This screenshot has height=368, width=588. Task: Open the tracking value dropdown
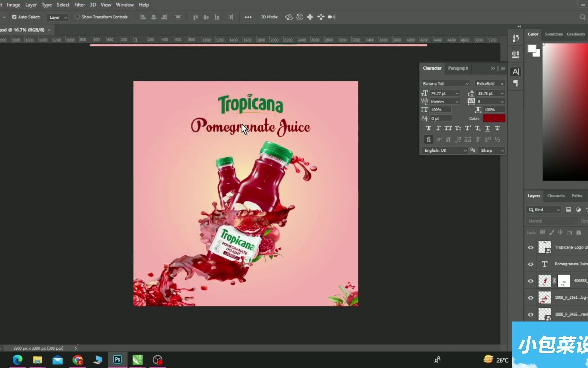[x=502, y=102]
